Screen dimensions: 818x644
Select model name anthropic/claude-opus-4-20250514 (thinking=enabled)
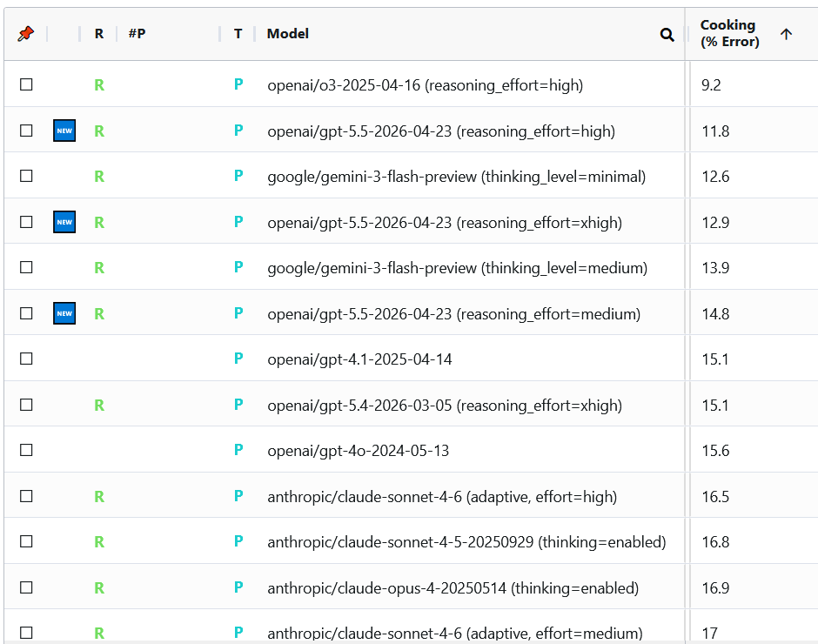pyautogui.click(x=453, y=588)
